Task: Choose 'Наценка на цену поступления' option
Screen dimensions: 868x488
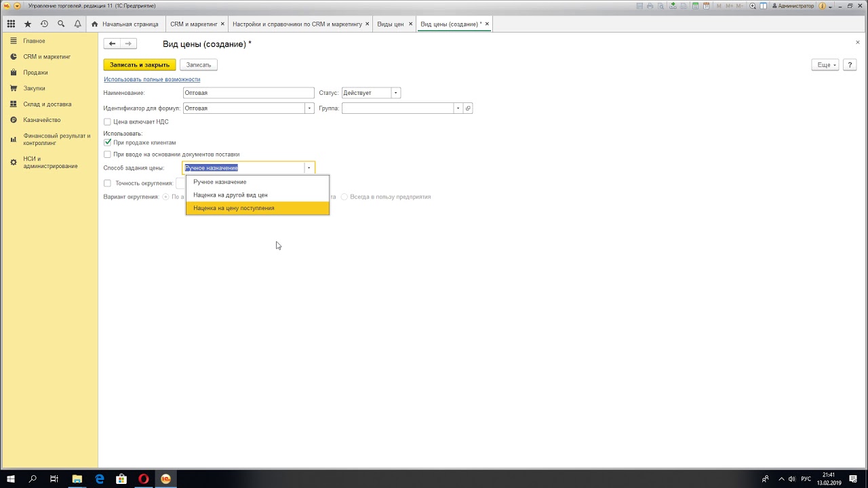Action: tap(258, 208)
